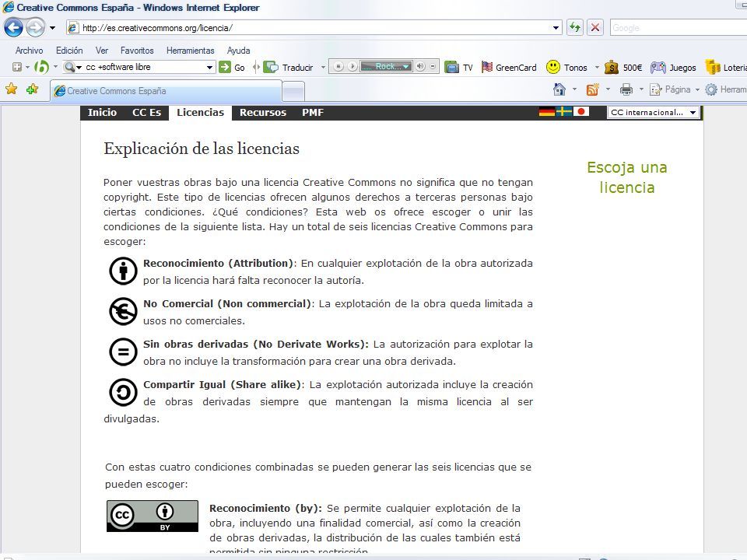Viewport: 747px width, 560px height.
Task: Click the TV toolbar icon
Action: pyautogui.click(x=451, y=67)
